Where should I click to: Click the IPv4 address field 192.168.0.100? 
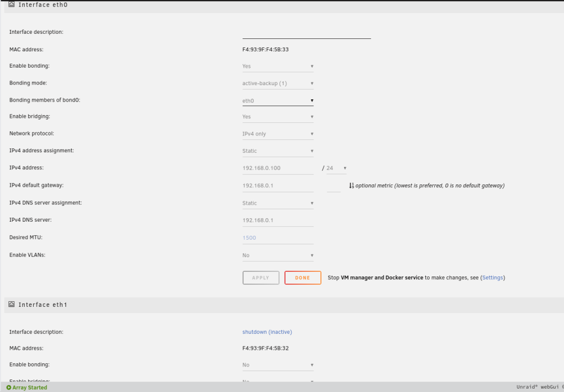[x=277, y=168]
